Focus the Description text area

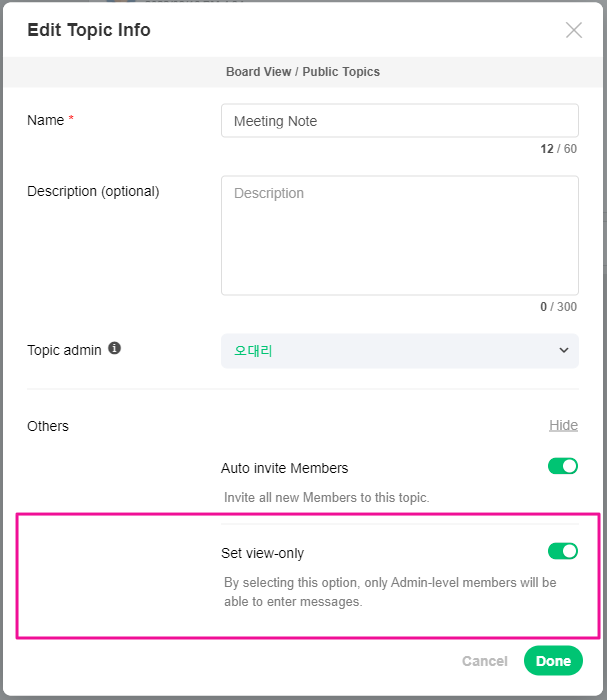coord(399,235)
